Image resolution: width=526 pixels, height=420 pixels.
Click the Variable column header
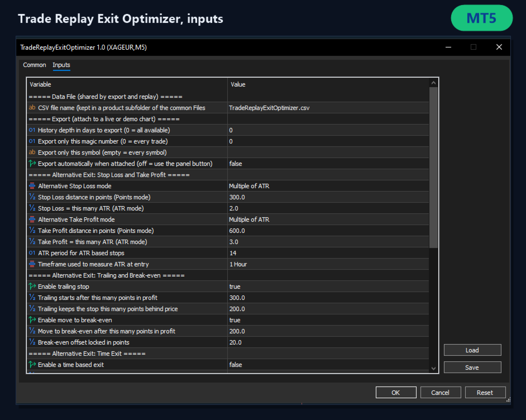(x=127, y=84)
